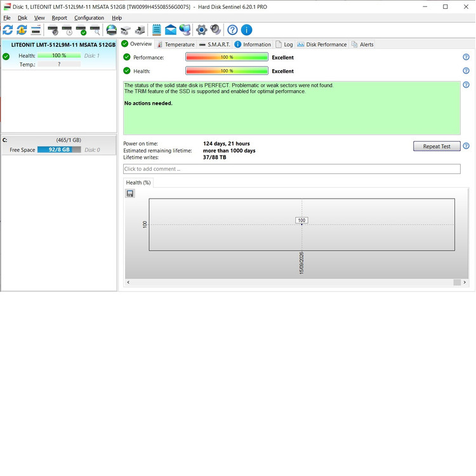Click the disk with speaker test icon
The image size is (476, 476).
(53, 30)
